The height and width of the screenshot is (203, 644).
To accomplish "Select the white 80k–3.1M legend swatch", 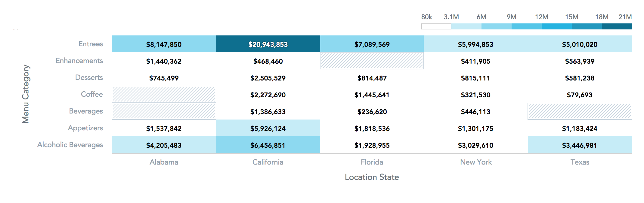I will pyautogui.click(x=436, y=26).
